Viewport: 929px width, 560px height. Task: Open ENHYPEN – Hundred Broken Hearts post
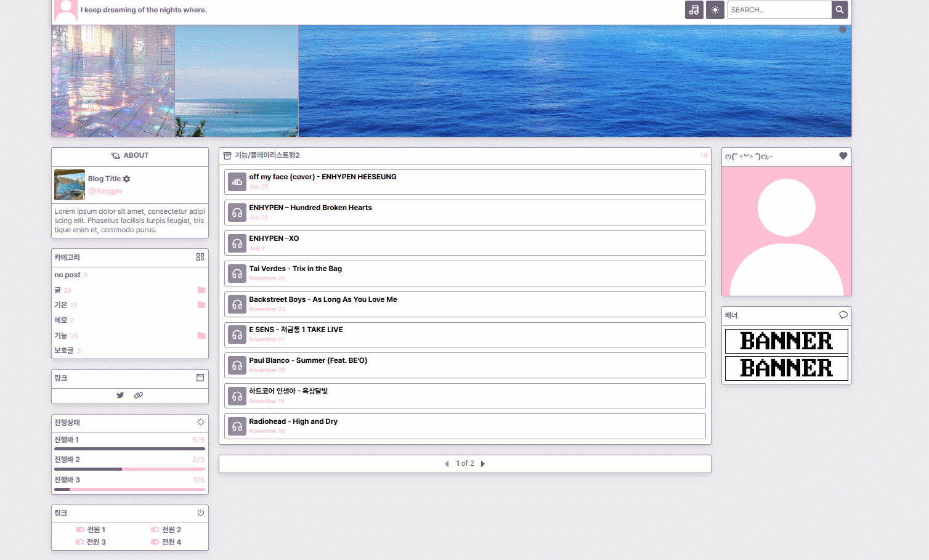(x=310, y=208)
